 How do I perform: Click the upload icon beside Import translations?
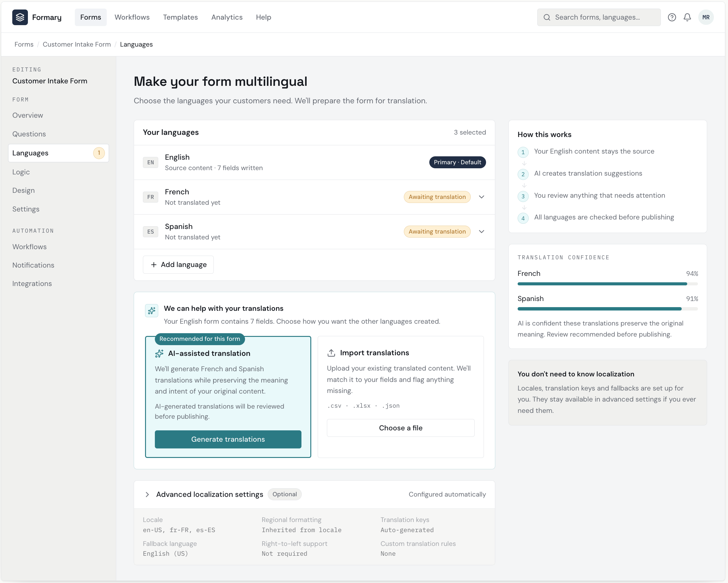(331, 353)
